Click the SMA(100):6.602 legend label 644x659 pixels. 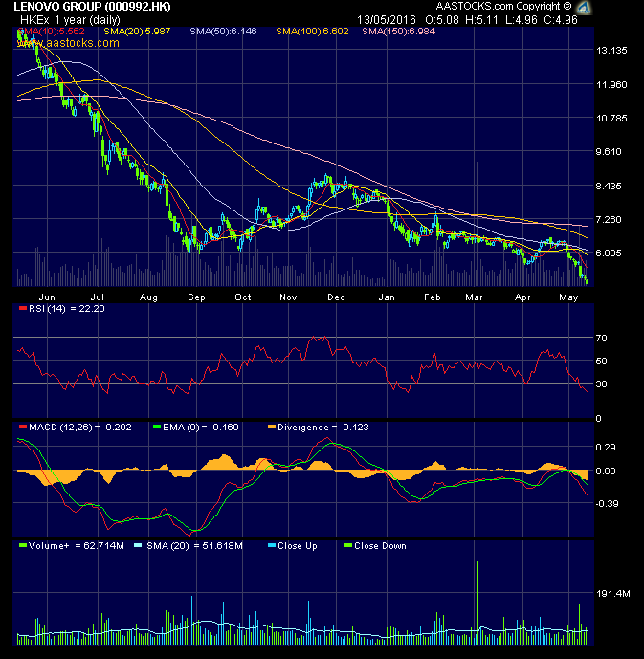tap(312, 32)
